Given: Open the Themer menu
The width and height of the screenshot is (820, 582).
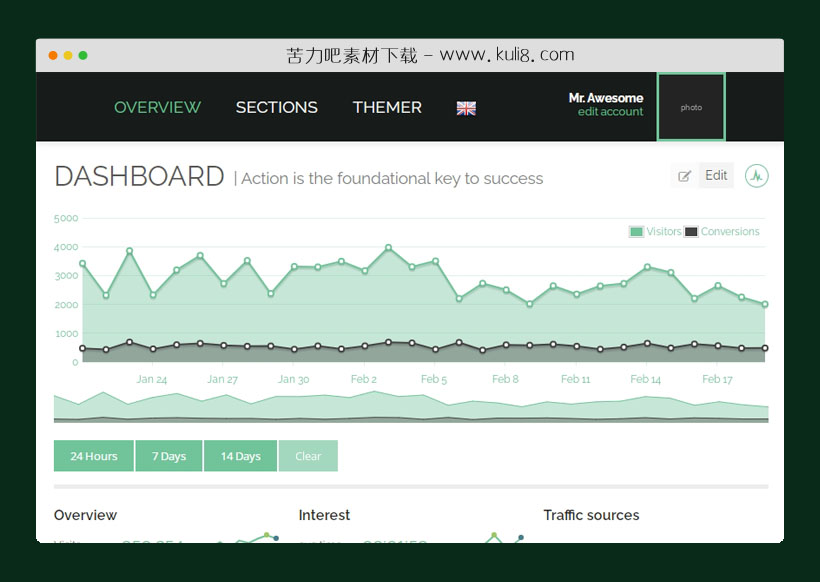Looking at the screenshot, I should point(387,107).
